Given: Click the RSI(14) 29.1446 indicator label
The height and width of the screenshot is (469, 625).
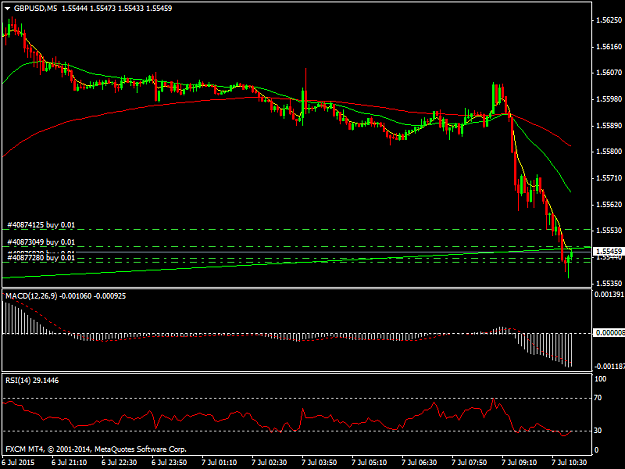Looking at the screenshot, I should tap(32, 381).
